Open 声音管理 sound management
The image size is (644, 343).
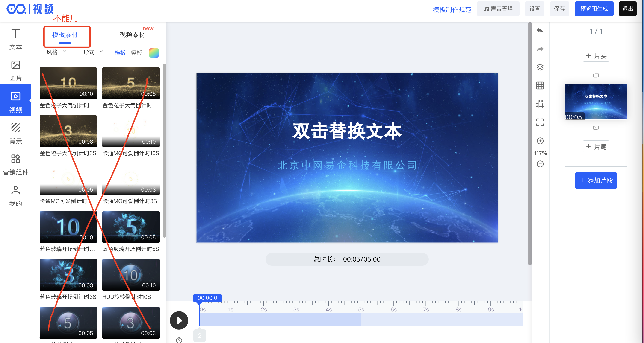(x=498, y=9)
